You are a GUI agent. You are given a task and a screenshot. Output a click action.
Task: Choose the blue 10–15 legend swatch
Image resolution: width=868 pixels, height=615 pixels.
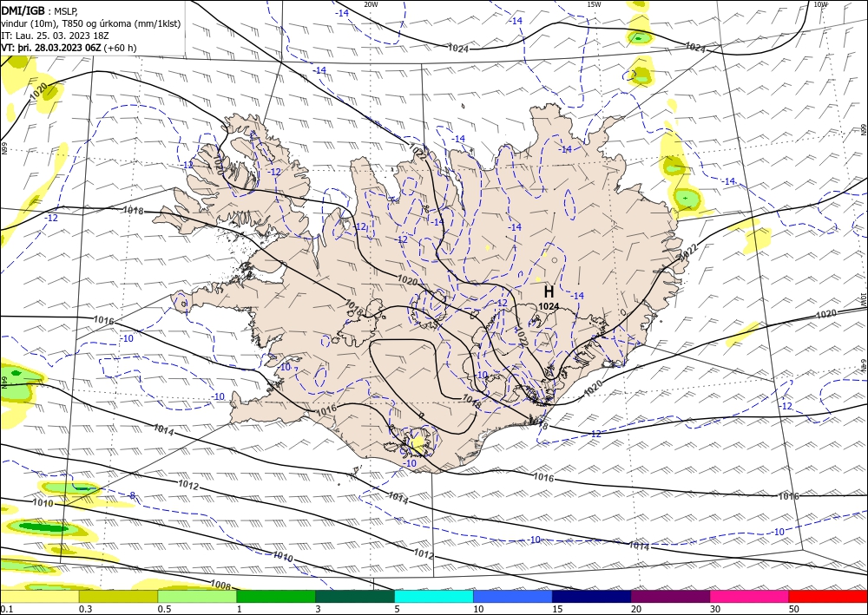point(513,596)
